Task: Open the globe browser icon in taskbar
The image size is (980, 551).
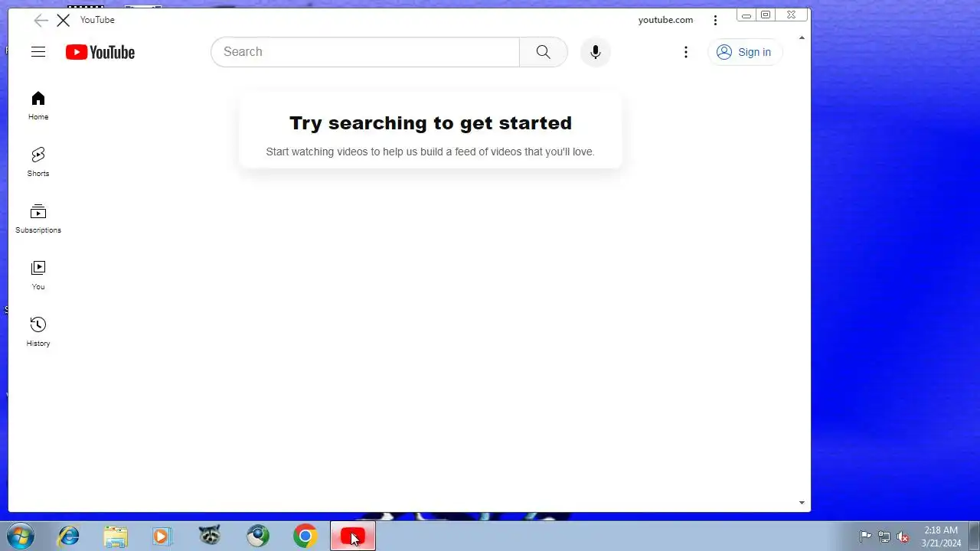Action: (x=258, y=536)
